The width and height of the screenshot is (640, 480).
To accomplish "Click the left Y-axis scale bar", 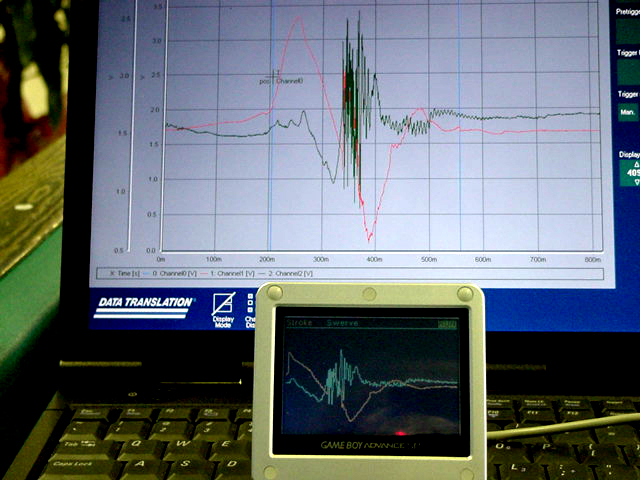I will point(126,130).
